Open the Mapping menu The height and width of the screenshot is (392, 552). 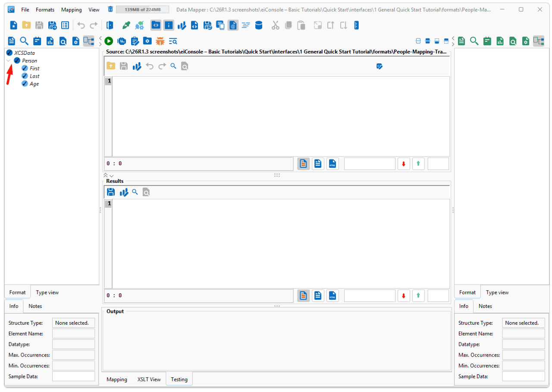tap(70, 9)
